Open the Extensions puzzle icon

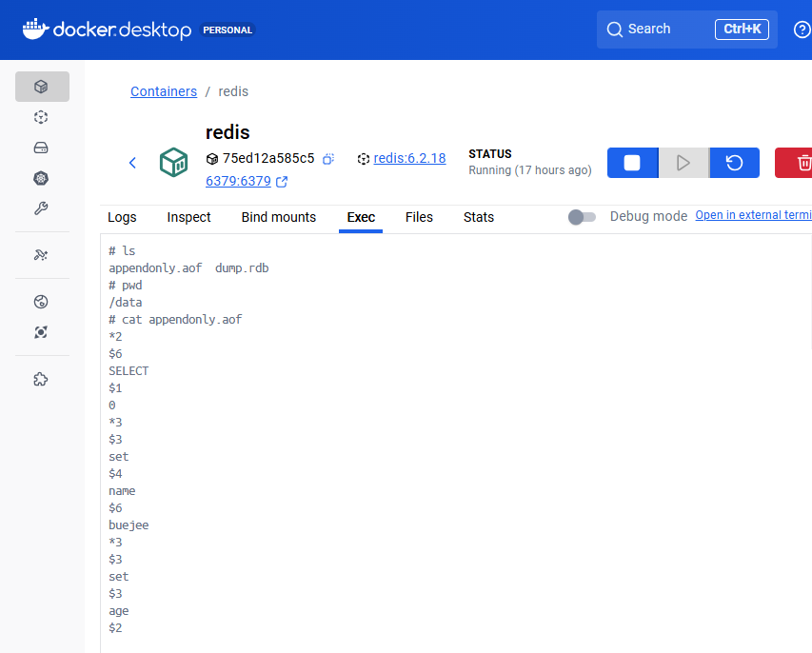41,379
